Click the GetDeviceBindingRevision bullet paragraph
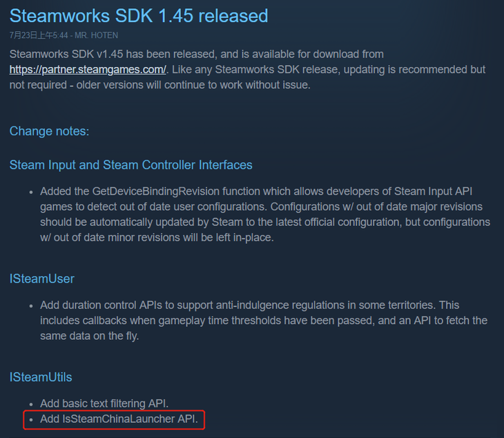The image size is (504, 438). [265, 214]
